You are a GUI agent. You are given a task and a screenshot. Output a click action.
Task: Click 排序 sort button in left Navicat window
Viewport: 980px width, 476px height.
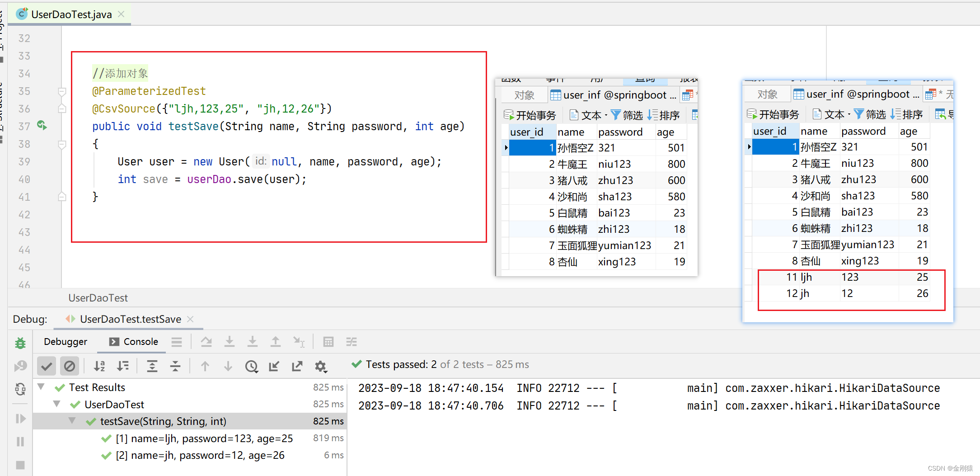tap(663, 115)
